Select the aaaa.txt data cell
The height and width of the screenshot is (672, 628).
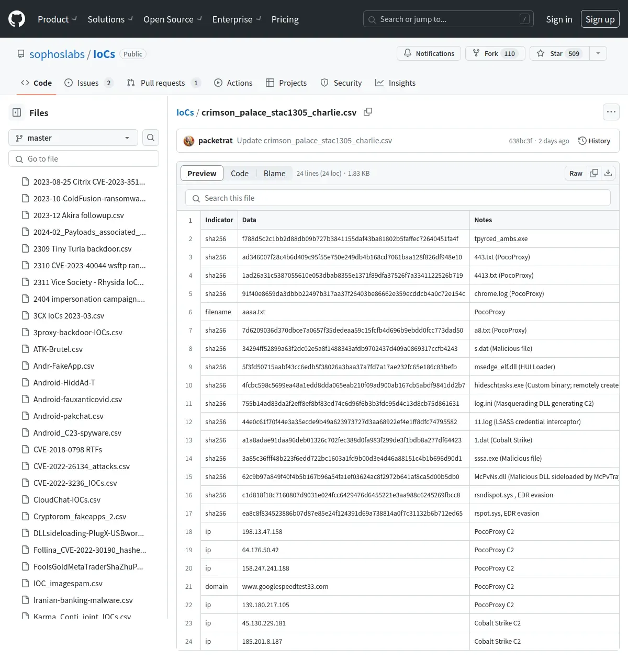coord(354,312)
